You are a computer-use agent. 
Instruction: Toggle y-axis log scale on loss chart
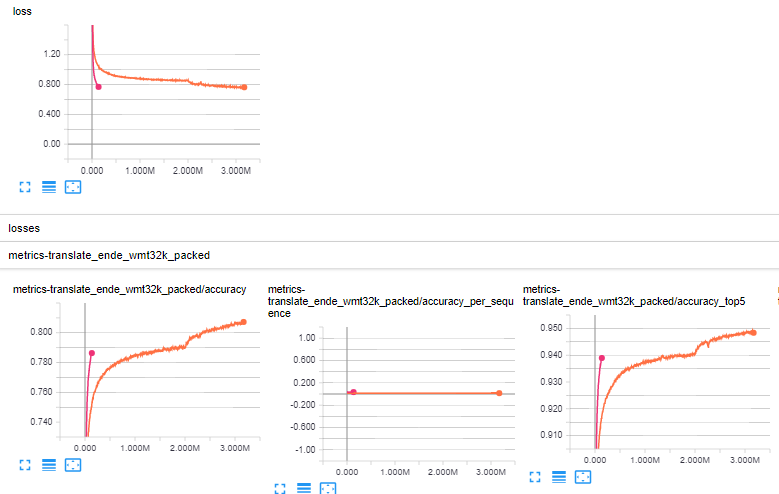point(49,187)
